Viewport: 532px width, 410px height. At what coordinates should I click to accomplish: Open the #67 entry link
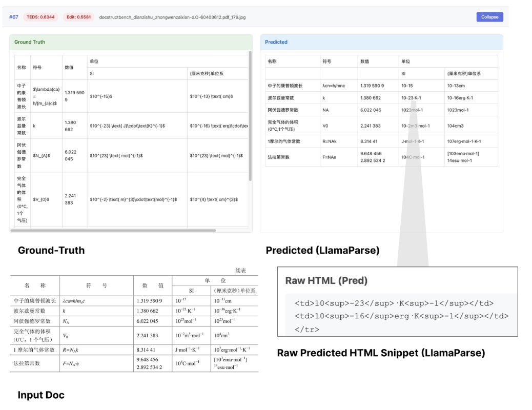(x=14, y=17)
